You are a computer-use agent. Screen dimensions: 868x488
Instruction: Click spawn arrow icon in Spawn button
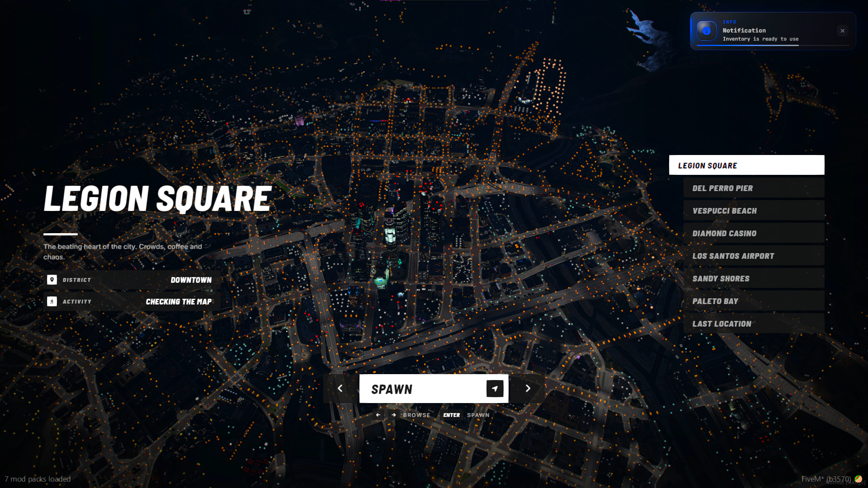click(x=495, y=389)
